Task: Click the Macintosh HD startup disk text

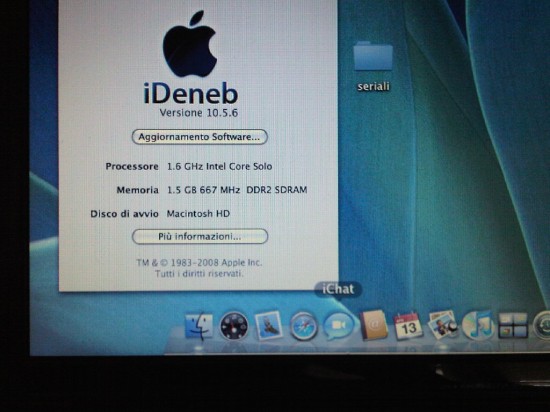Action: click(198, 214)
